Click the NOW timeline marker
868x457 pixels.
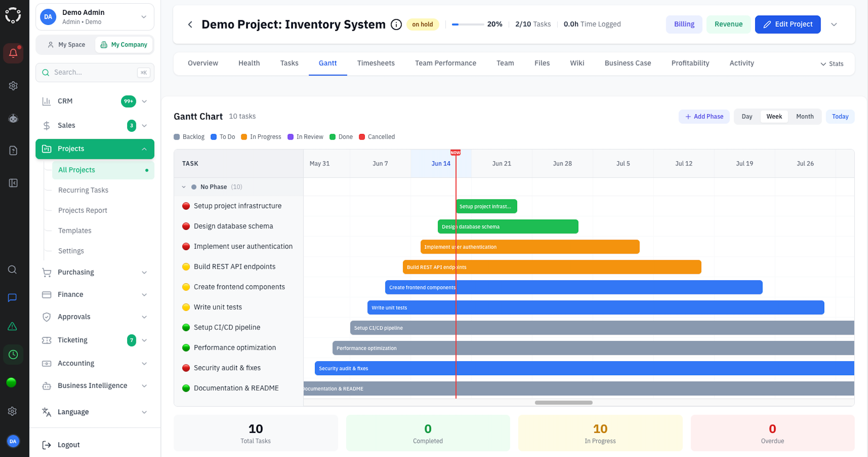[455, 152]
